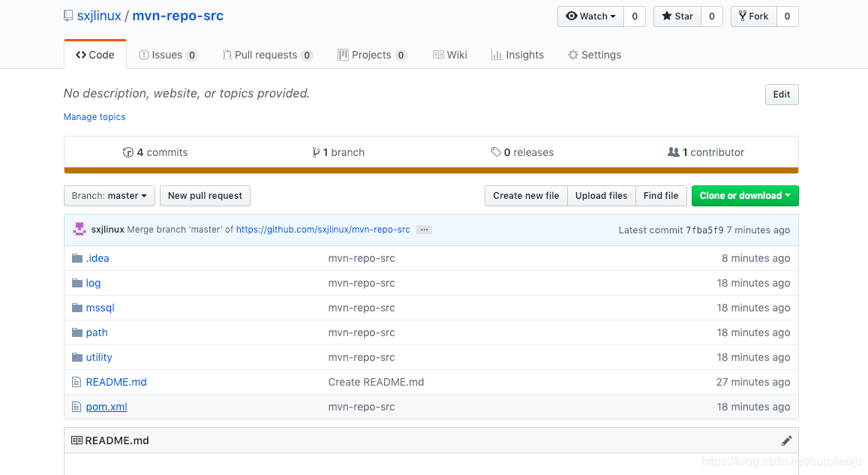Open the Branch: master selector
The width and height of the screenshot is (868, 475).
coord(110,196)
